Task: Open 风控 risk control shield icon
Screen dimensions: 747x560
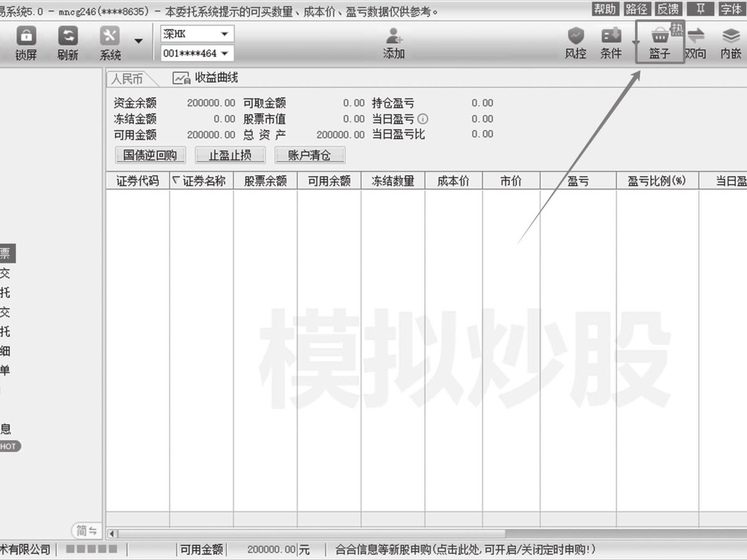Action: click(x=576, y=42)
